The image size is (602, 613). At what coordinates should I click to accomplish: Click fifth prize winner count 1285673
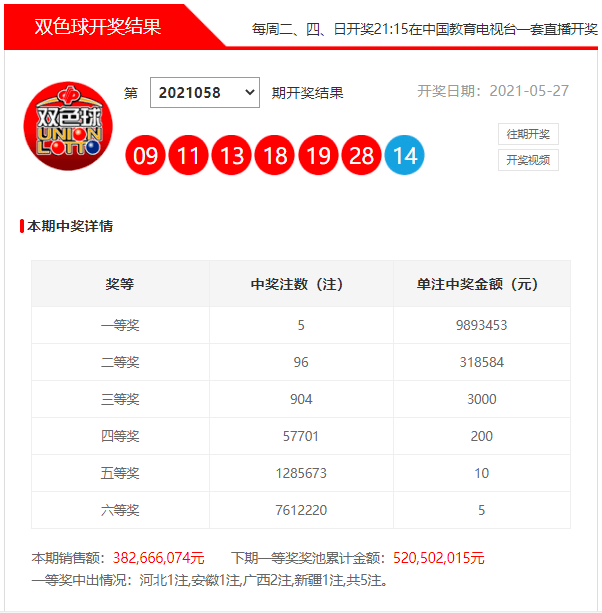301,473
